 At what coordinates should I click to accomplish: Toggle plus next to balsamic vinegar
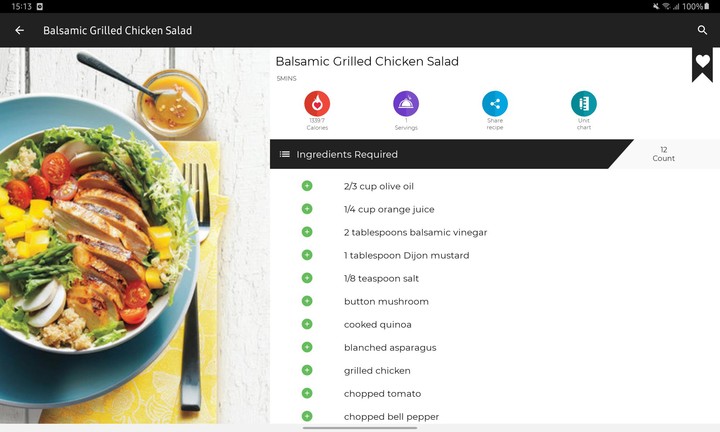(307, 232)
